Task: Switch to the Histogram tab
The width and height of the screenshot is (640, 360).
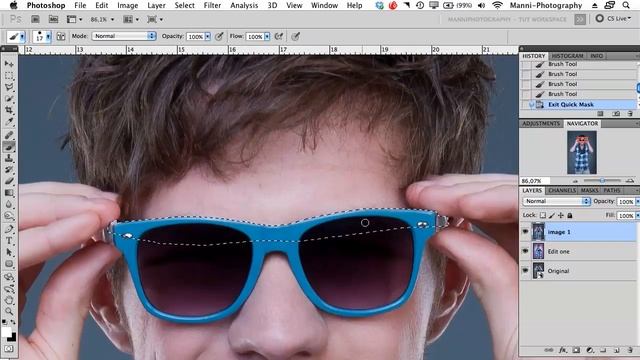Action: (567, 56)
